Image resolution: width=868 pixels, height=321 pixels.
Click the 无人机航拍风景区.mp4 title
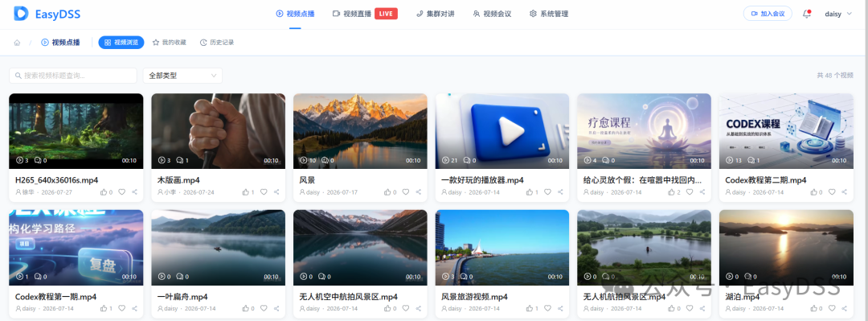(x=624, y=297)
